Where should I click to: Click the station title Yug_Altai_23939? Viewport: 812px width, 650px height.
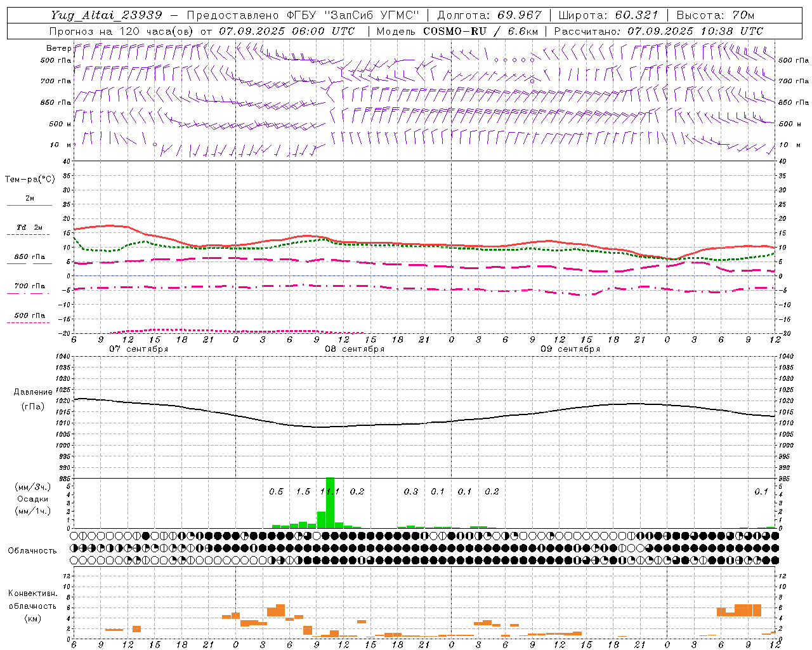107,15
